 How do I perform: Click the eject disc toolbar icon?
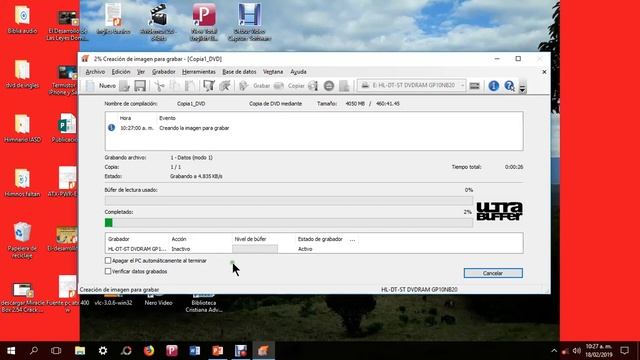tap(329, 86)
